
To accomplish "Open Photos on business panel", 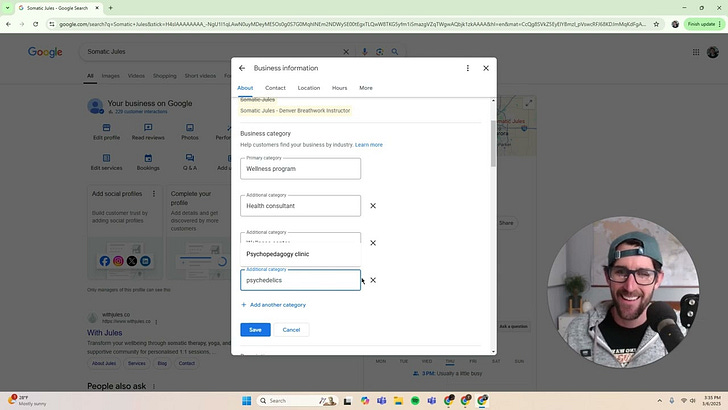I will coord(190,132).
